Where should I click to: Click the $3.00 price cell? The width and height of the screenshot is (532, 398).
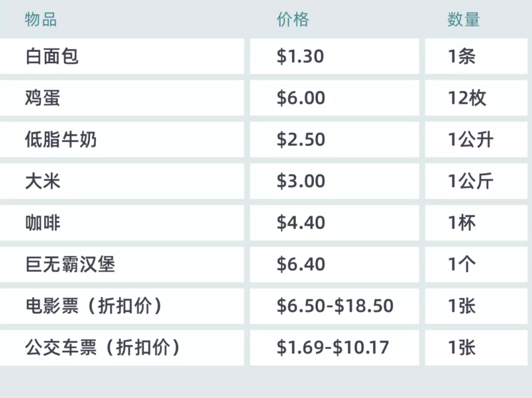click(301, 181)
